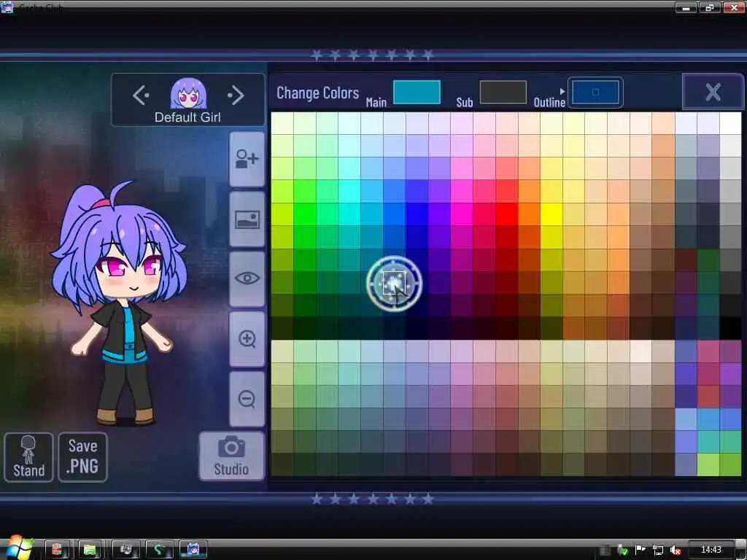Click the Save .PNG button

(x=83, y=457)
